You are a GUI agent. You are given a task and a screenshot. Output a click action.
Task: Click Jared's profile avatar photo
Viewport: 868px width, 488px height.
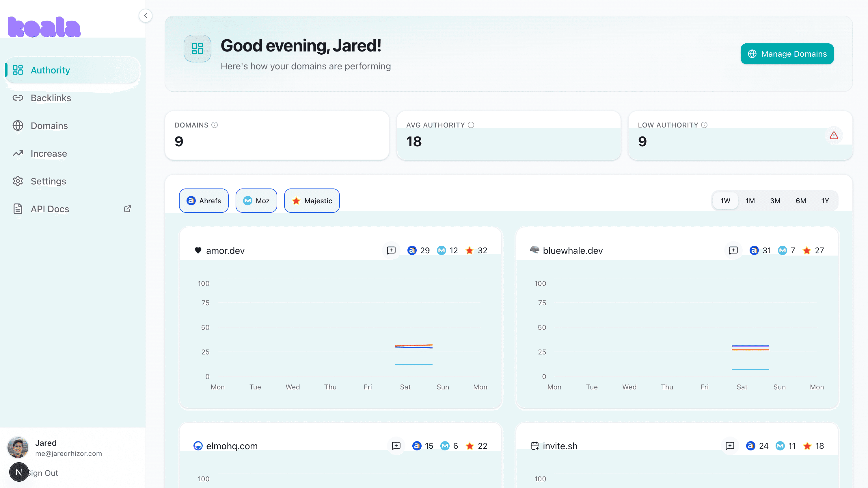click(x=18, y=447)
